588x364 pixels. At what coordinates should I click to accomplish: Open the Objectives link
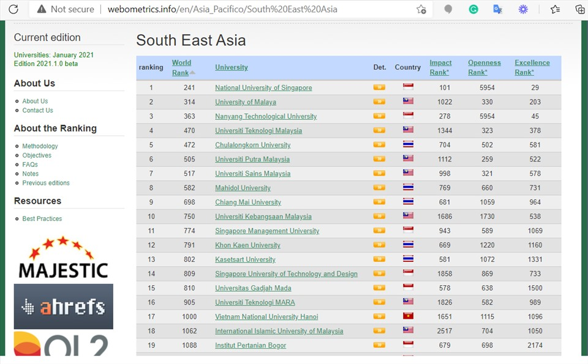click(37, 155)
